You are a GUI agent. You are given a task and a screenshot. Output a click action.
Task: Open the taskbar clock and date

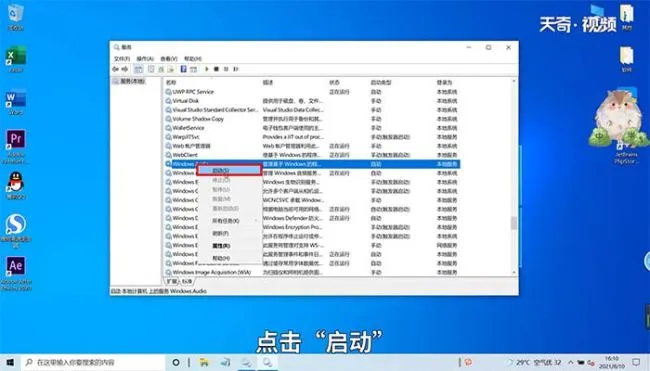click(612, 362)
